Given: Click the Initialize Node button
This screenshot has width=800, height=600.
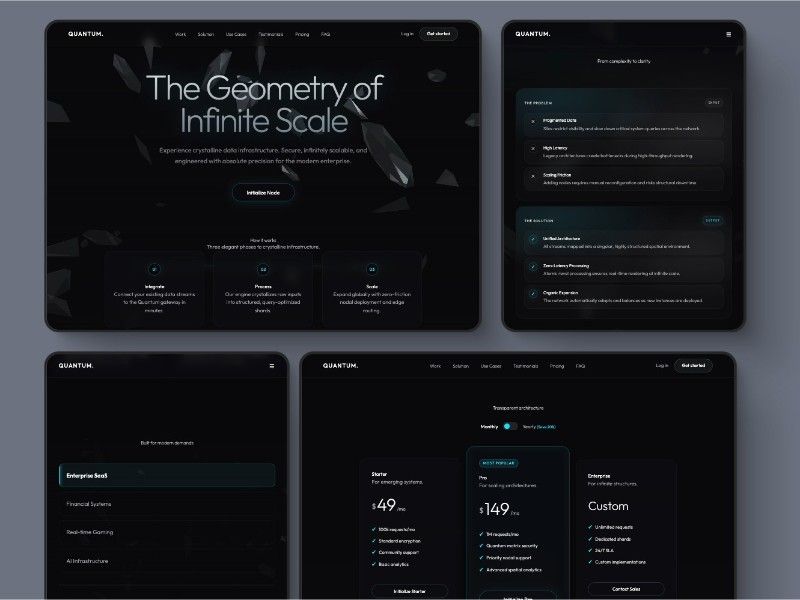Looking at the screenshot, I should coord(263,192).
